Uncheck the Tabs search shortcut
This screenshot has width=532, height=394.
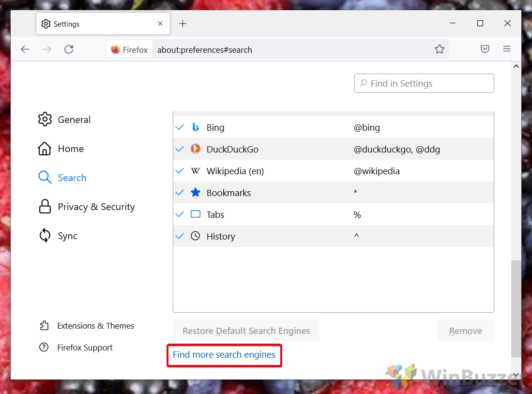coord(180,214)
